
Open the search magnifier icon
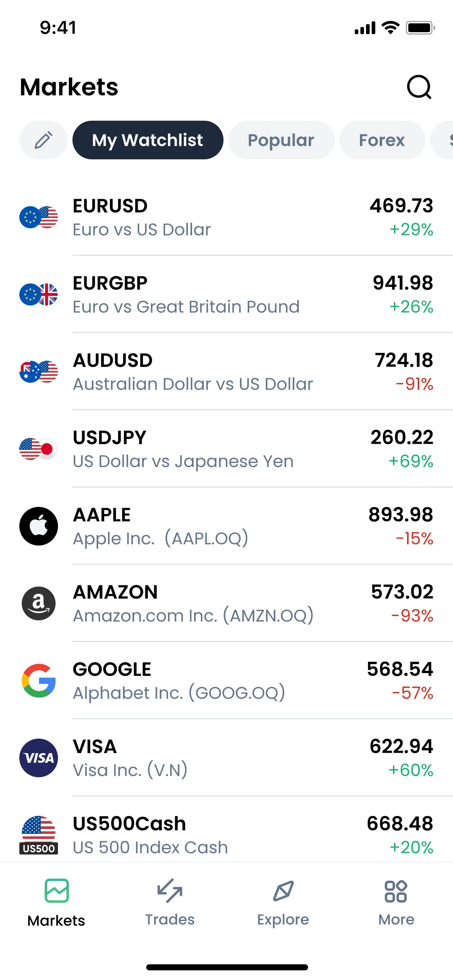point(419,87)
